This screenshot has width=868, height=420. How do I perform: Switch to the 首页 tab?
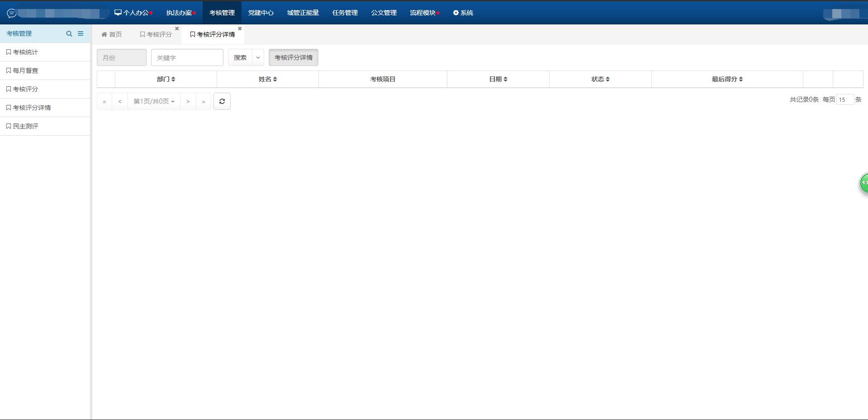(112, 34)
